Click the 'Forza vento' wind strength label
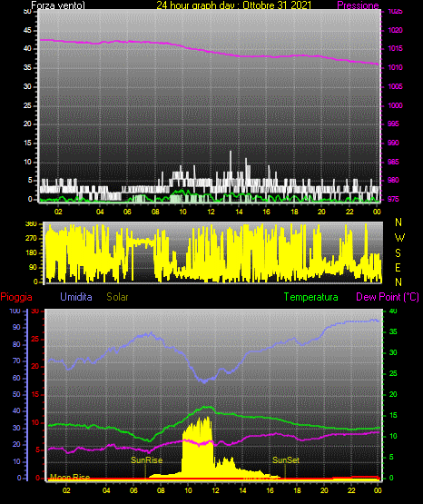 [x=58, y=5]
